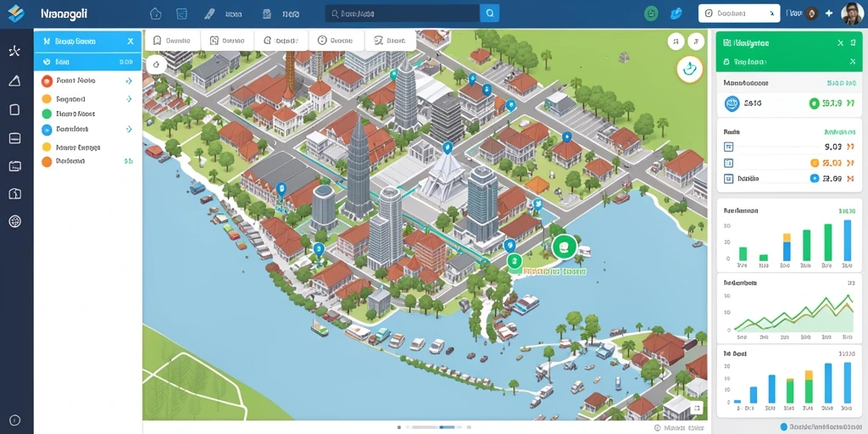
Task: Expand the first layer row chevron arrow
Action: [129, 81]
